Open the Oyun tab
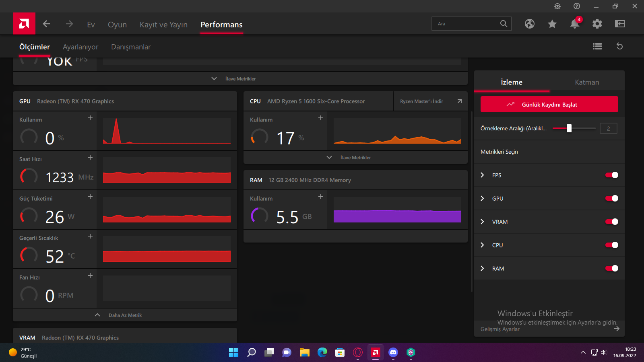644x362 pixels. [117, 25]
